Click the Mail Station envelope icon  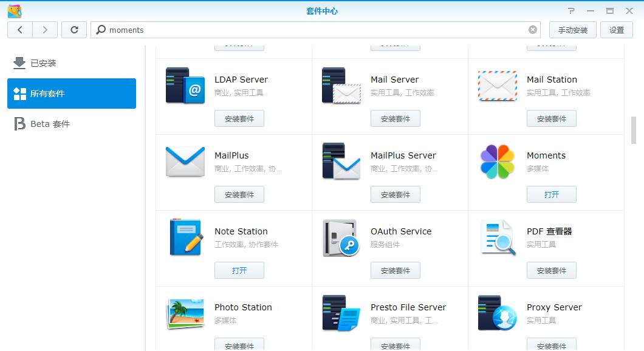(498, 86)
